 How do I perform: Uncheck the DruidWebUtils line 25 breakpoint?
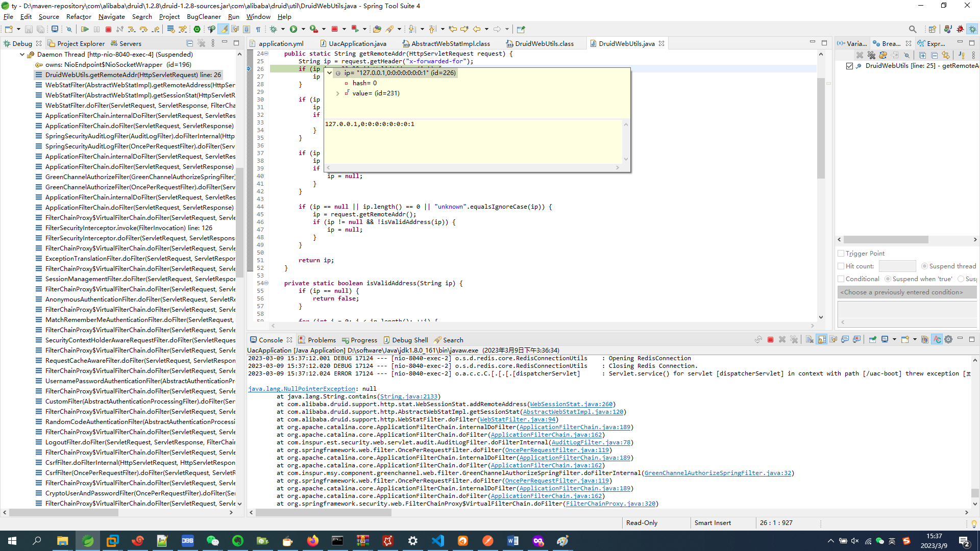pyautogui.click(x=849, y=66)
